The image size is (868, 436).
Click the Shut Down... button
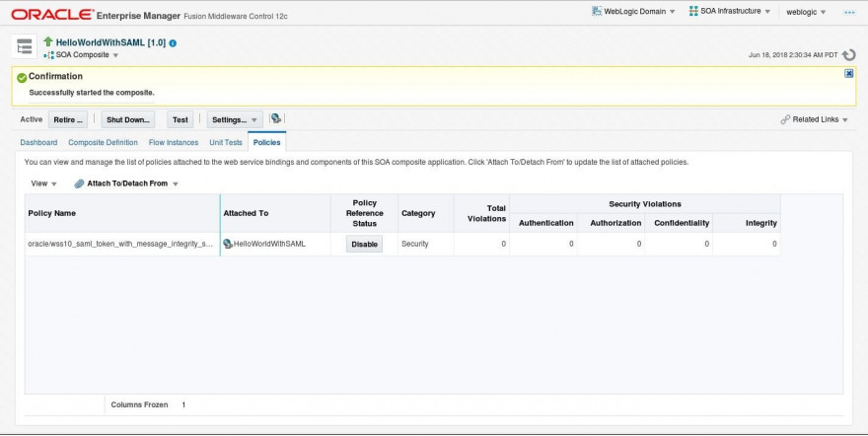point(128,119)
